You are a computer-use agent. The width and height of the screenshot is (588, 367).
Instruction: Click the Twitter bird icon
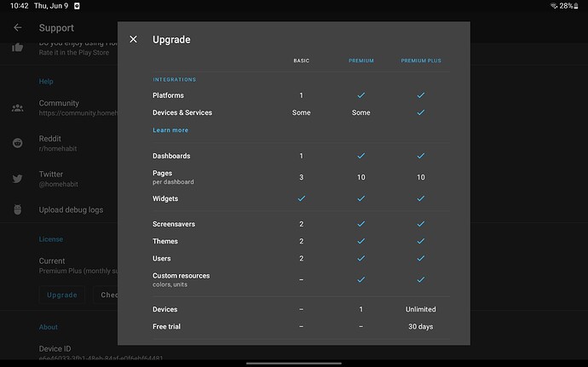[17, 179]
